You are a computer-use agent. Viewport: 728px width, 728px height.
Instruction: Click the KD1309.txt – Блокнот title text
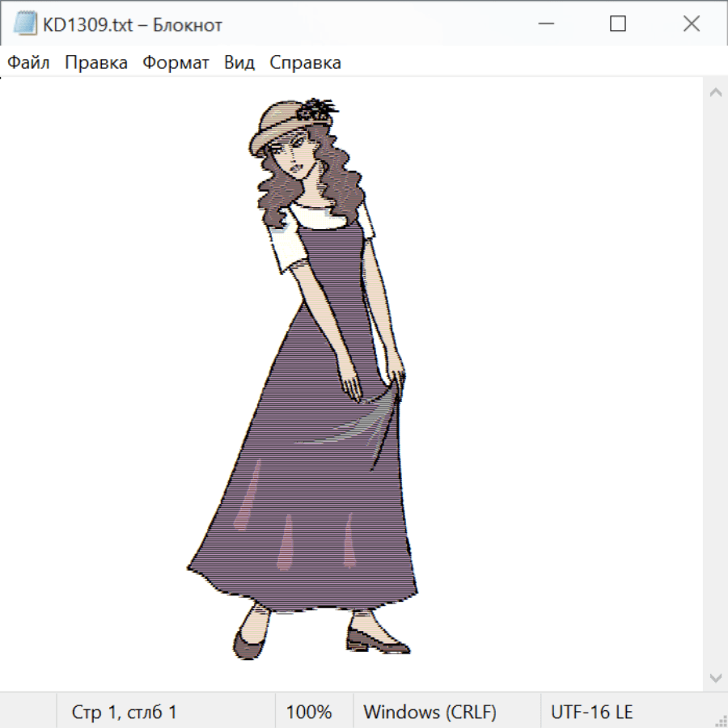click(133, 25)
